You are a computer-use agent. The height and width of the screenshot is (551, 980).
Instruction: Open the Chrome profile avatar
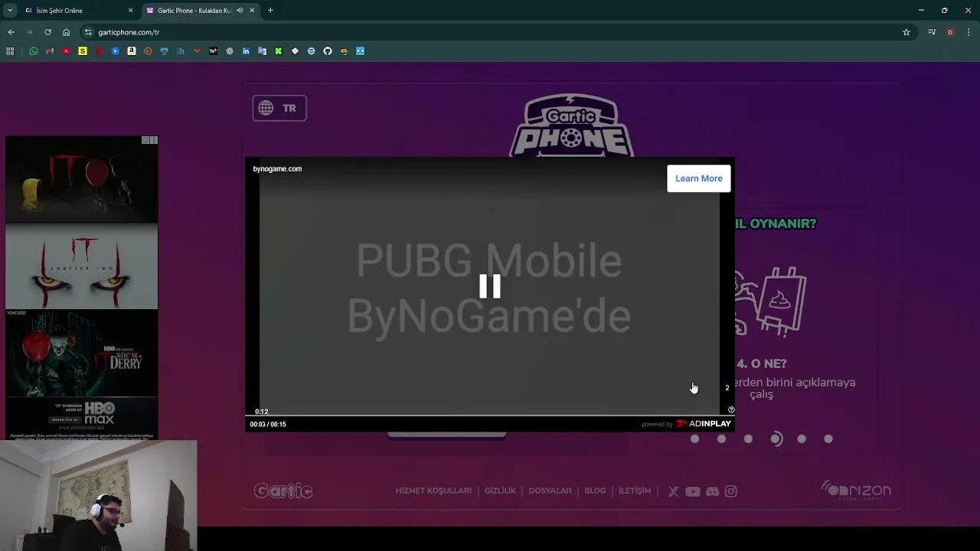(x=950, y=32)
